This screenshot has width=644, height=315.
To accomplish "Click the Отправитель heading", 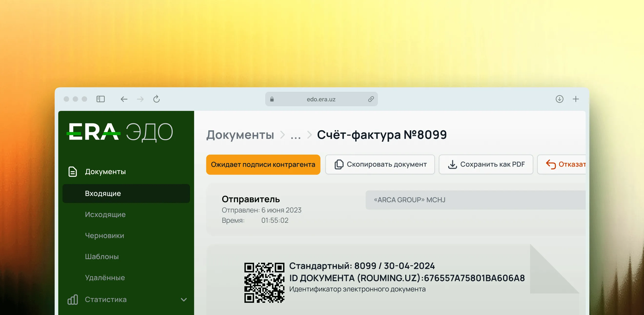I will pos(251,199).
